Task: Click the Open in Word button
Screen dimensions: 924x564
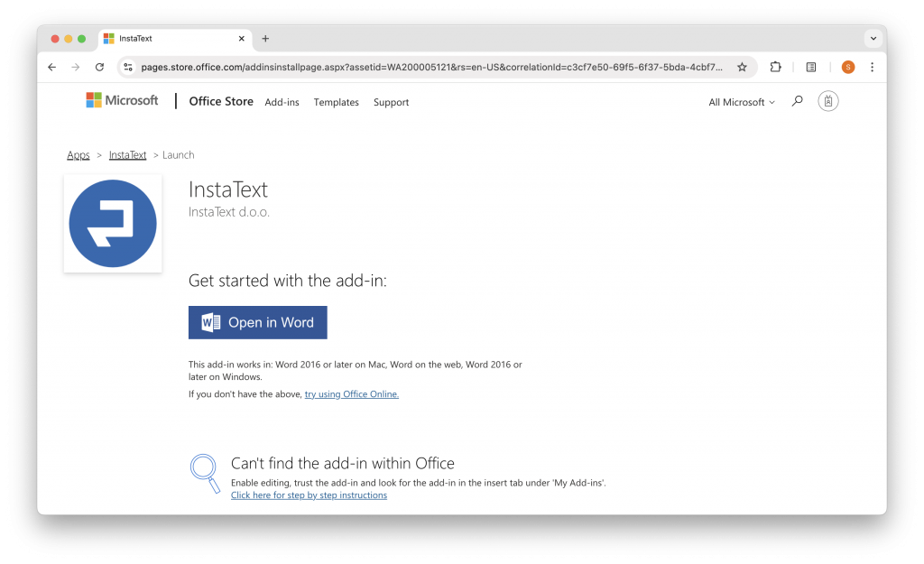Action: pyautogui.click(x=257, y=322)
